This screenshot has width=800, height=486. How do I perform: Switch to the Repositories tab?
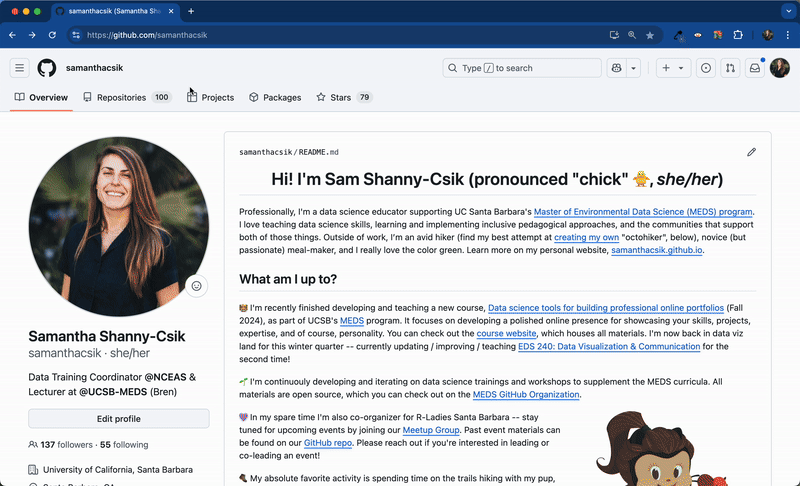(127, 97)
